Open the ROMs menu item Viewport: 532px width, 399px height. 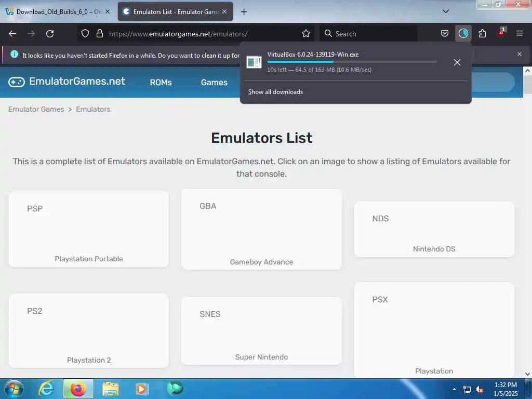click(x=161, y=83)
